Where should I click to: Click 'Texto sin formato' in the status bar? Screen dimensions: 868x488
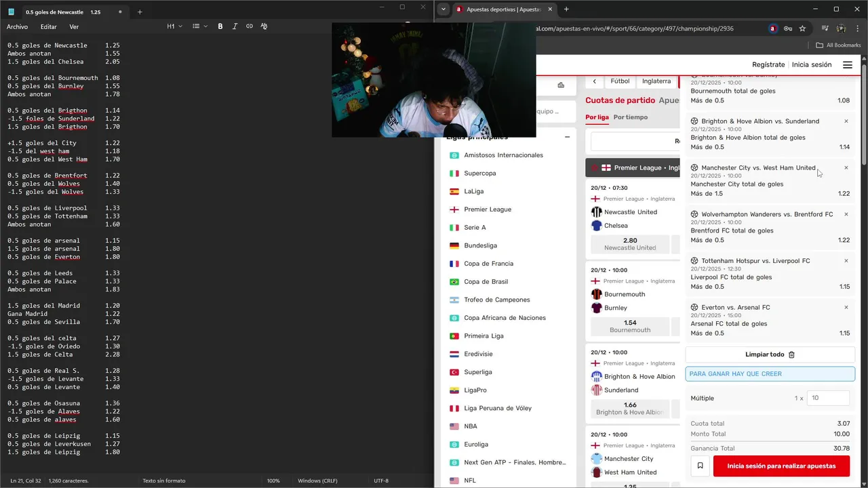[163, 481]
